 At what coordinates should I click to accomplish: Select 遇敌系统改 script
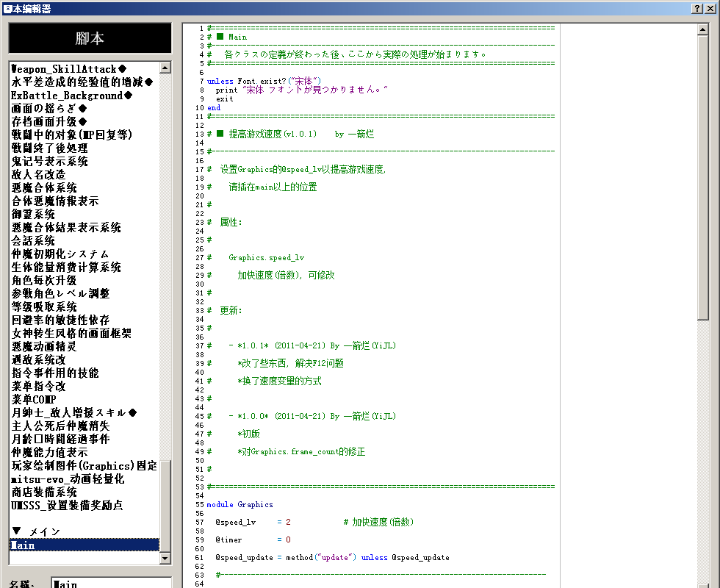coord(84,360)
